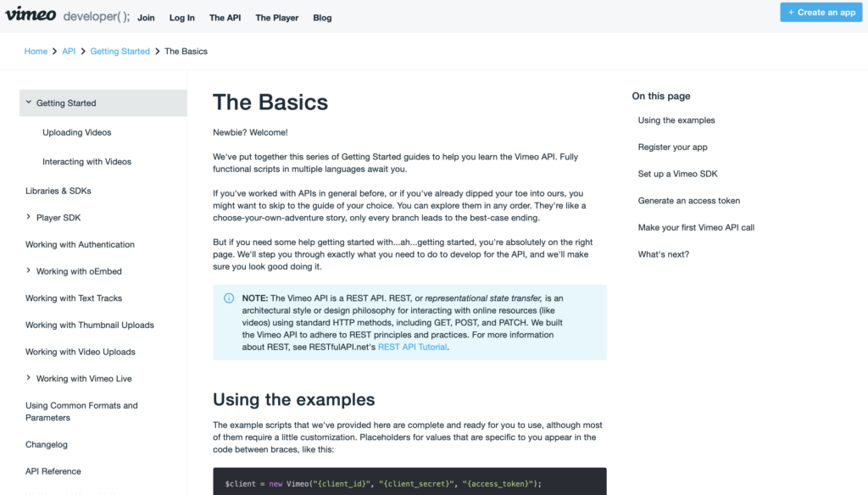Collapse the Getting Started section chevron

29,103
